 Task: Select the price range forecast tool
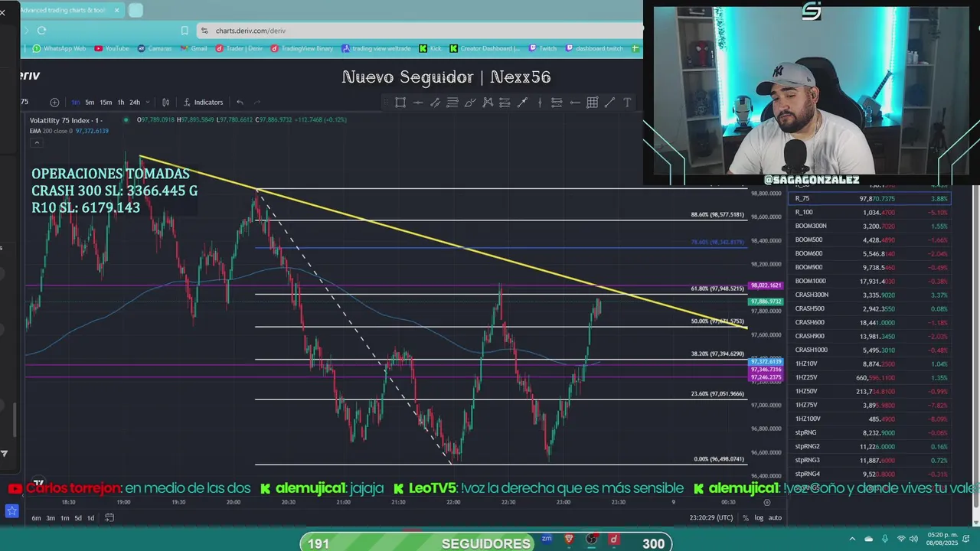[557, 102]
